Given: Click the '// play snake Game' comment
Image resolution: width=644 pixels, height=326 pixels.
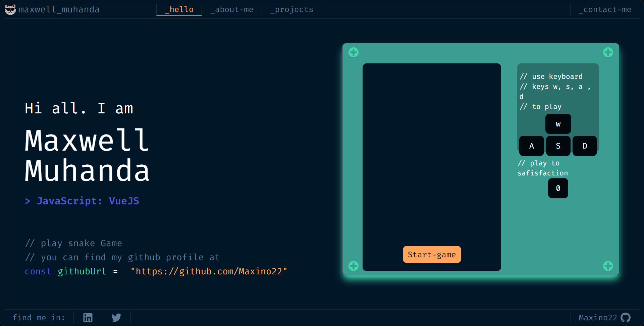Looking at the screenshot, I should point(74,243).
